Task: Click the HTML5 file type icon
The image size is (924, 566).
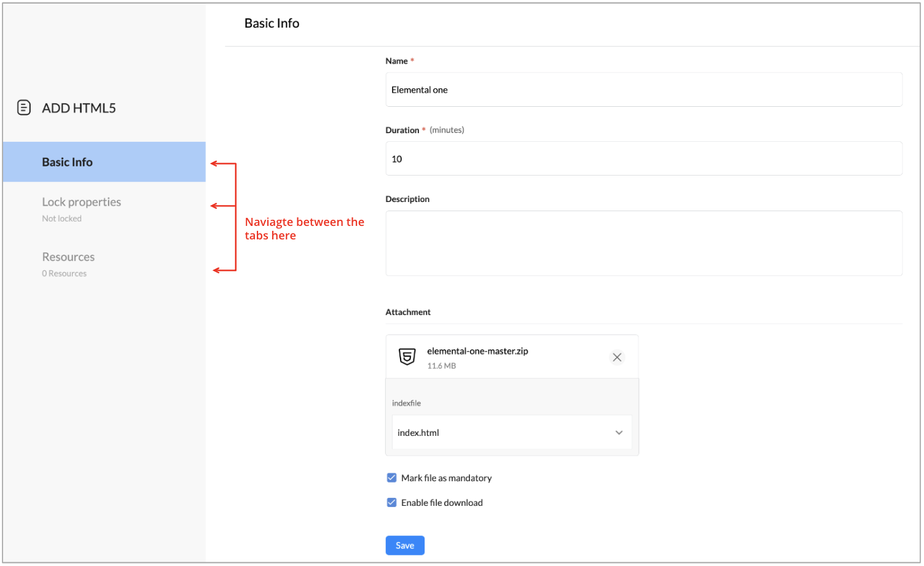Action: coord(407,357)
